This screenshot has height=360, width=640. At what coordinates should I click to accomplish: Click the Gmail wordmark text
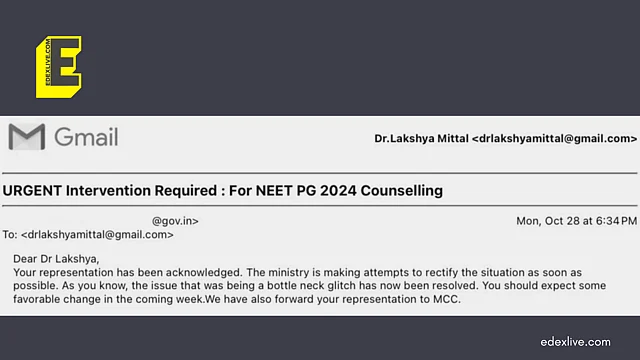(86, 137)
